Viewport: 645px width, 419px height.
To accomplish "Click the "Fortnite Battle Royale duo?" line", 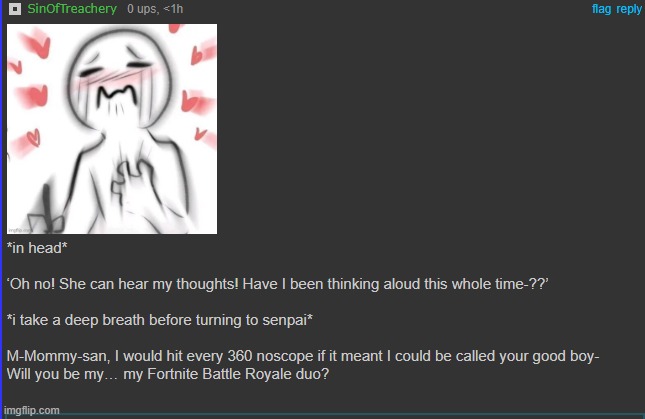I will click(x=168, y=374).
